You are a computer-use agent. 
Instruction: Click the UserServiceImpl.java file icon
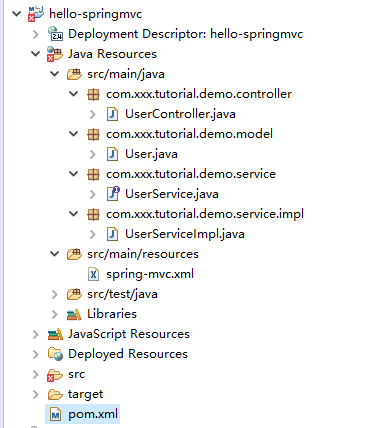coord(112,234)
